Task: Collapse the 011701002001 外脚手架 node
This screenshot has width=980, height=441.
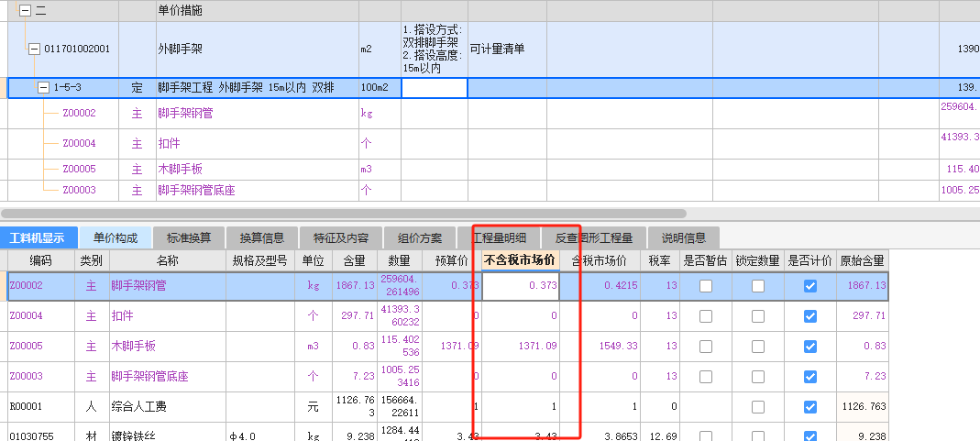Action: [x=35, y=49]
